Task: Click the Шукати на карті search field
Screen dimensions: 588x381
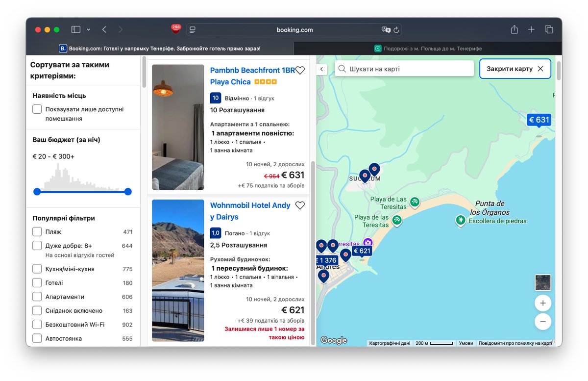Action: pos(404,69)
